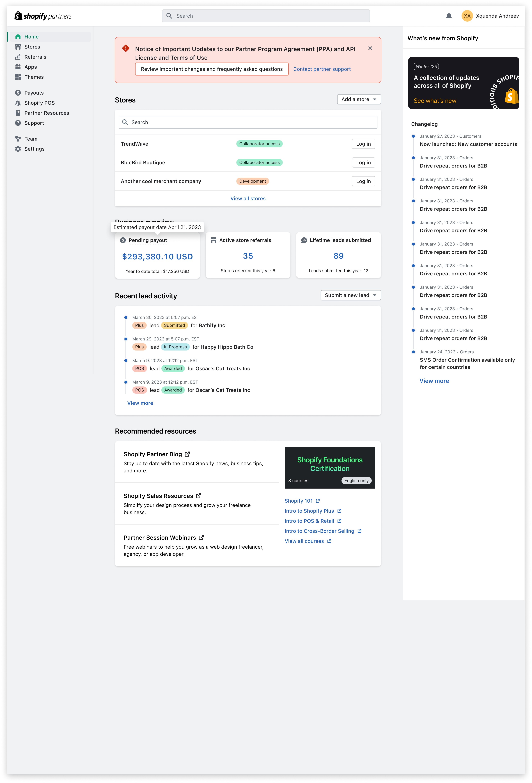Open Intro to Shopify Plus course link
This screenshot has width=532, height=783.
coord(309,511)
